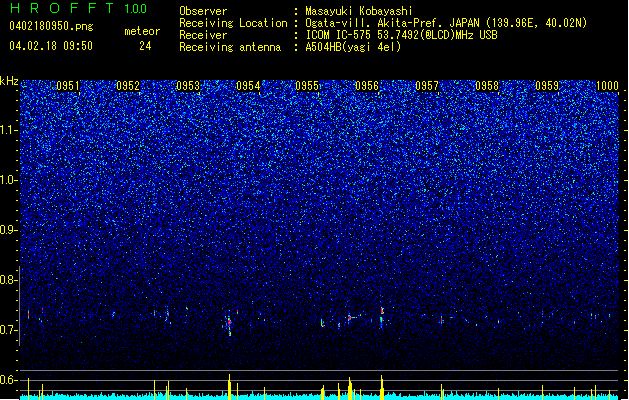629x400 pixels.
Task: Click the 1.0 kHz axis label
Action: [x=9, y=180]
